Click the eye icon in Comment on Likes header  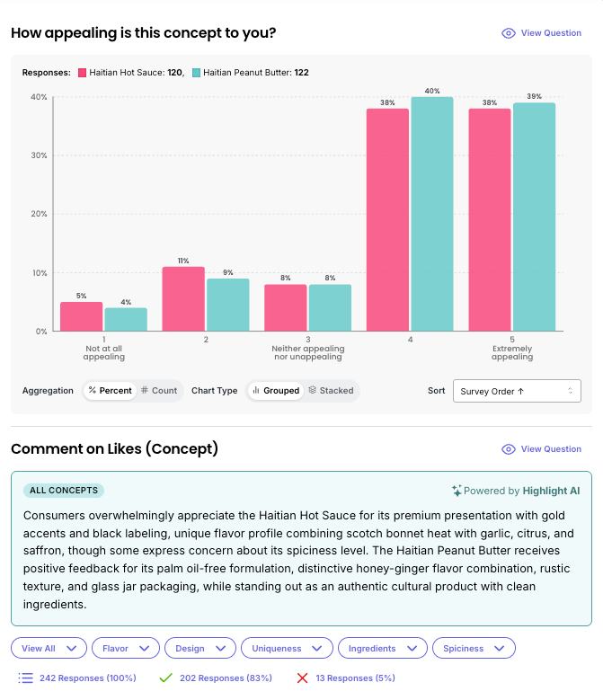tap(508, 449)
